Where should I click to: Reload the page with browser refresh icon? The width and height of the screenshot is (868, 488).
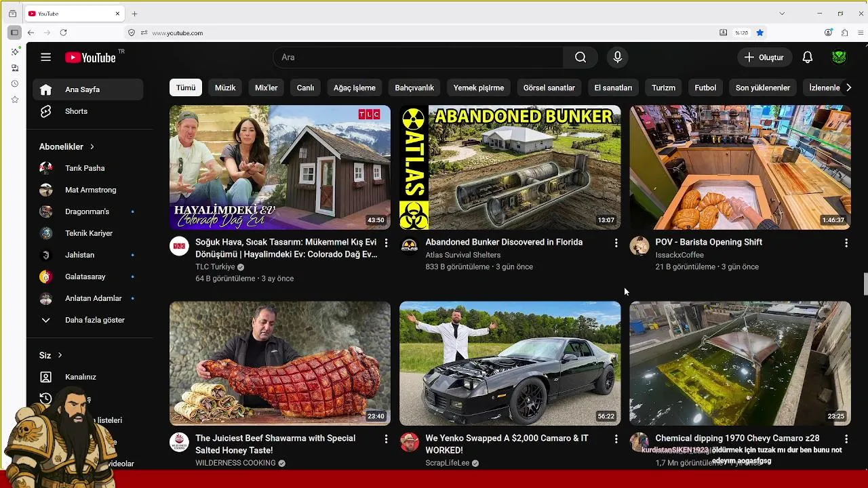coord(63,33)
